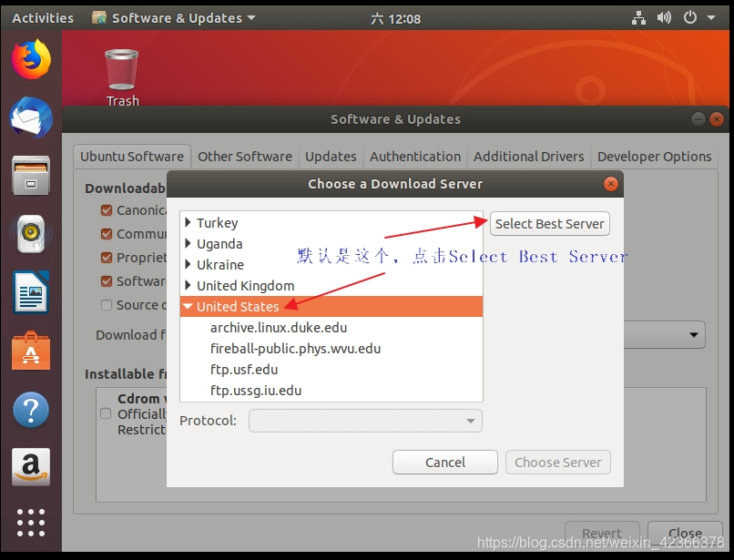
Task: Toggle the Community-maintained checkbox
Action: tap(107, 234)
